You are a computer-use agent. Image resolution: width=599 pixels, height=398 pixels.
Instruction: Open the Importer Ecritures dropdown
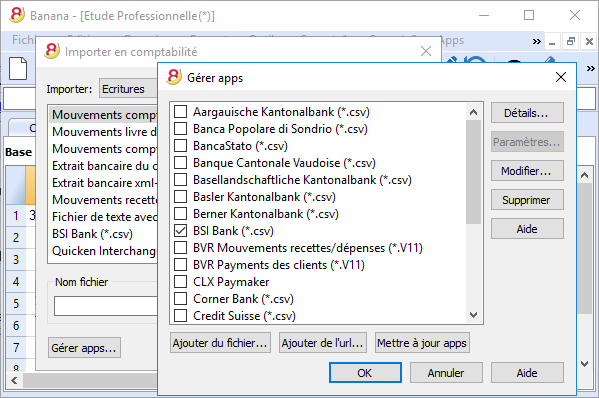pos(128,89)
